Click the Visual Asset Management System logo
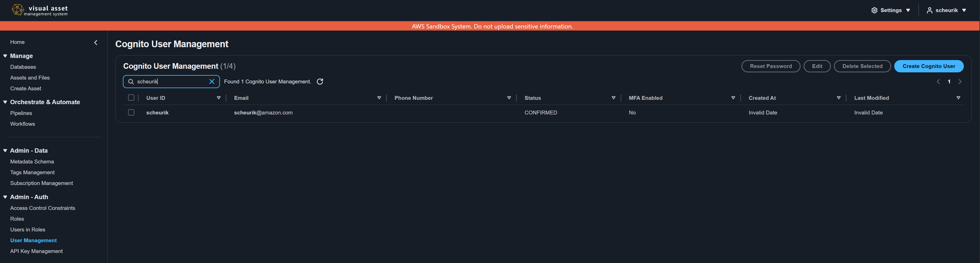Screen dimensions: 980x263 [40, 10]
